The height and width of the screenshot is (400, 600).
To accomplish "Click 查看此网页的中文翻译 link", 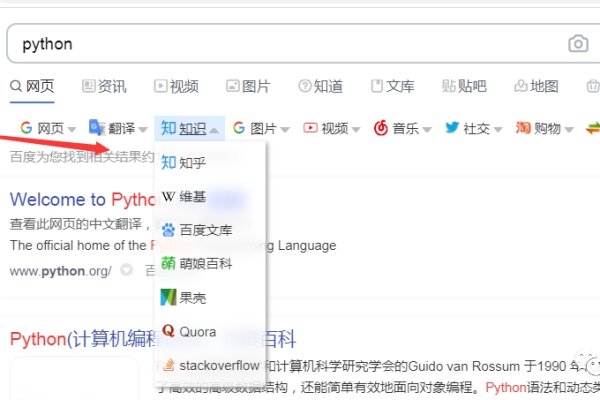I will [x=76, y=224].
